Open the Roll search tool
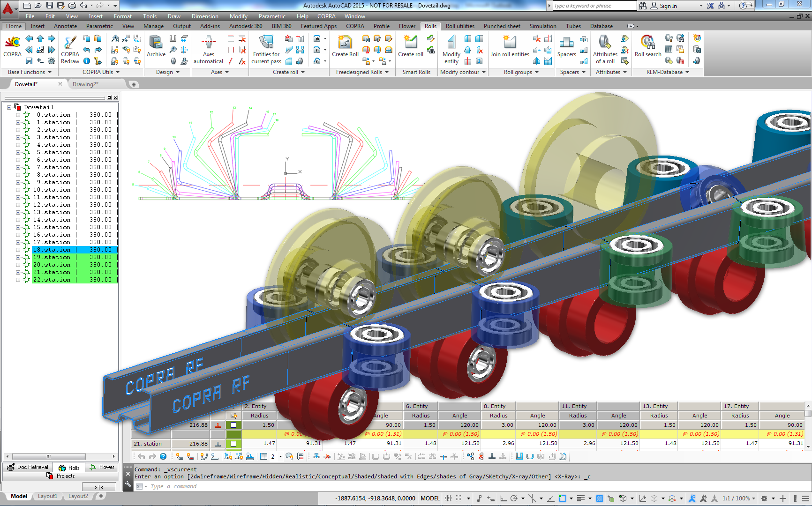Viewport: 812px width, 506px height. [x=648, y=42]
